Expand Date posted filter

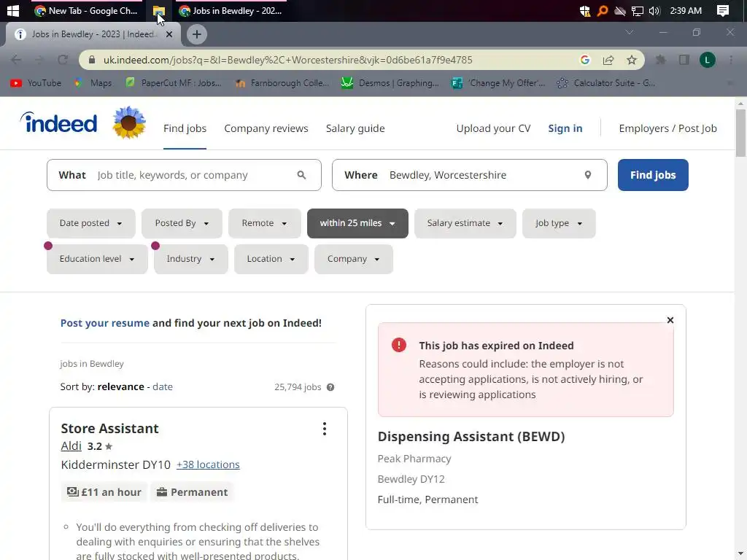91,223
